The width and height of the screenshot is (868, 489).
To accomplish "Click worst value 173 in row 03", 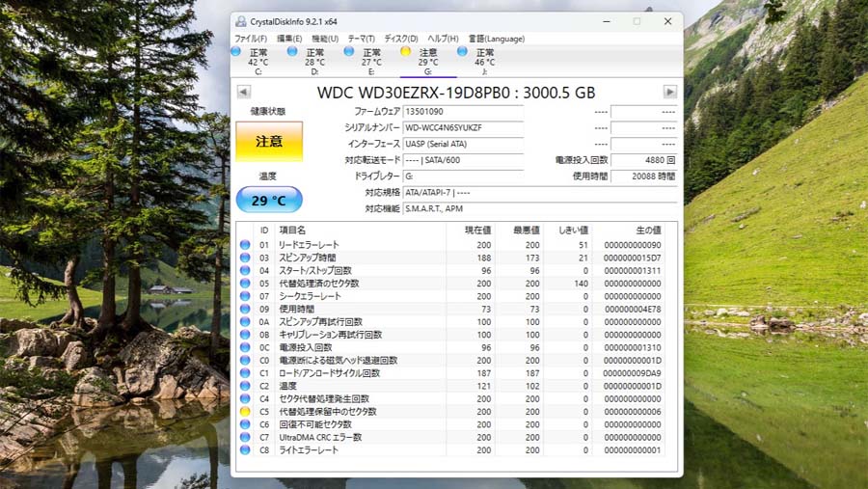I will click(x=532, y=258).
